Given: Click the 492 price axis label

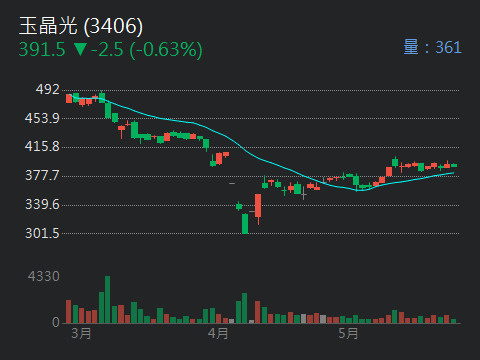Looking at the screenshot, I should click(48, 89).
